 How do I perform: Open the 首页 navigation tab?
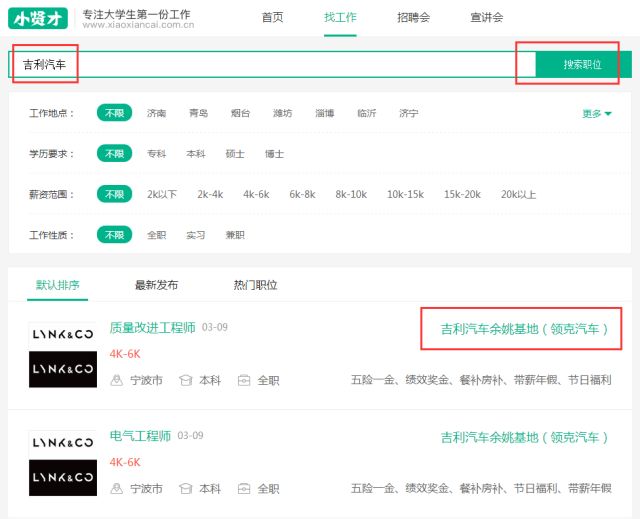pos(272,18)
